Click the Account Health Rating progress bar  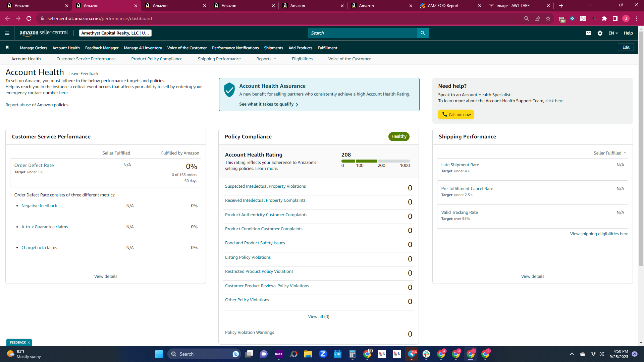tap(376, 161)
